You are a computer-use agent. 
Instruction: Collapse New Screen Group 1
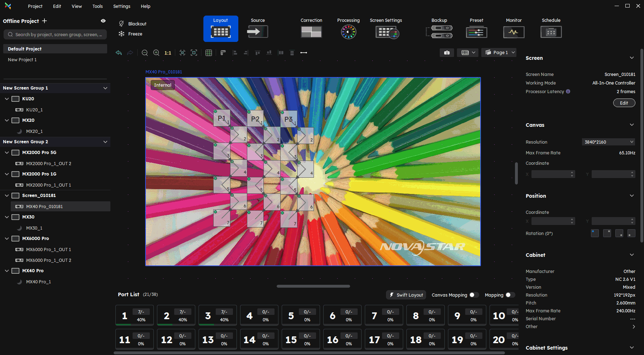(105, 88)
